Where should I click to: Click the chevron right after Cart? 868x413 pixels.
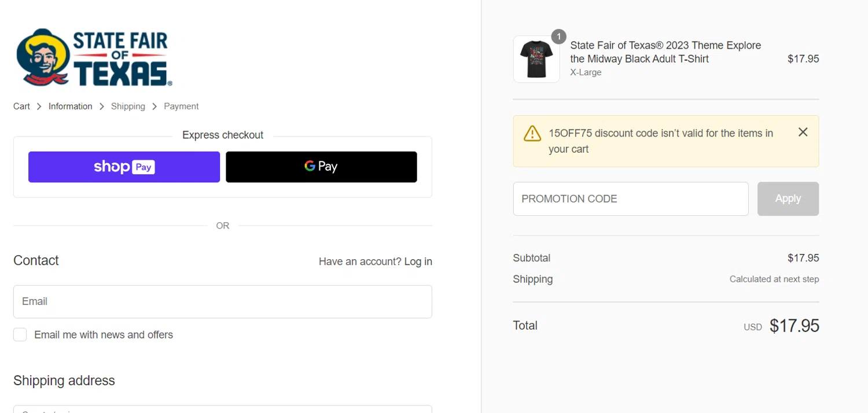(x=39, y=106)
